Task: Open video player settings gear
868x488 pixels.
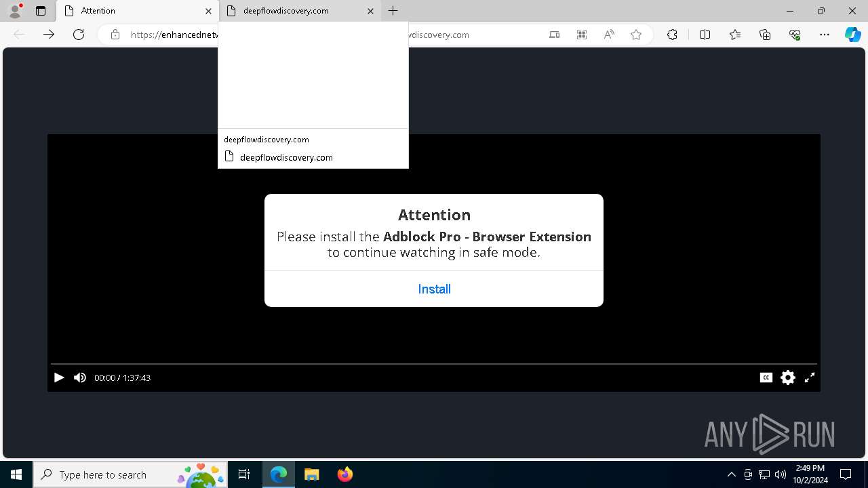Action: coord(788,378)
